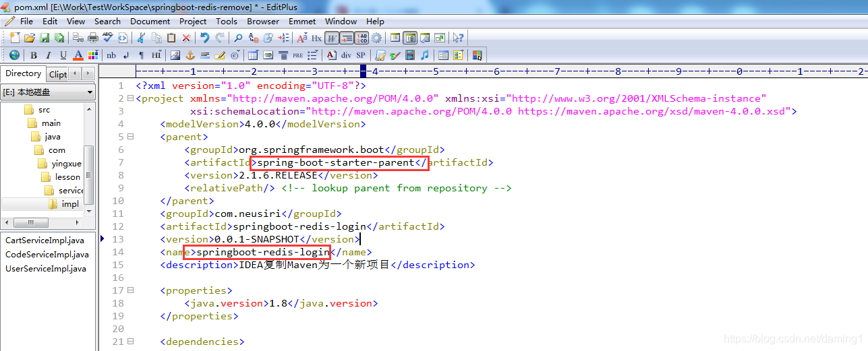Click the directory tree horizontal scrollbar
The height and width of the screenshot is (351, 868).
[x=42, y=222]
